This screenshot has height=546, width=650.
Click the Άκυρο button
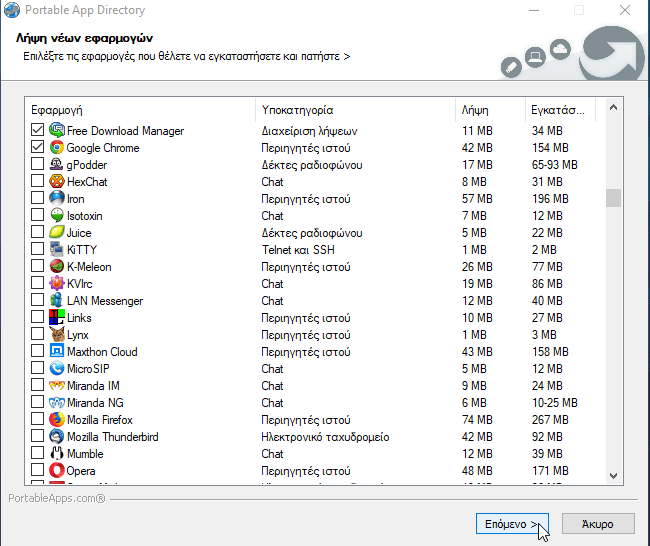coord(598,524)
